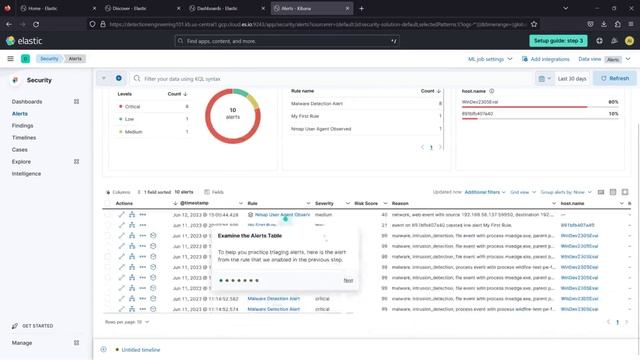Click the WinDev2305Eval 80% progress bar
Screen dimensions: 640x360
(x=540, y=107)
